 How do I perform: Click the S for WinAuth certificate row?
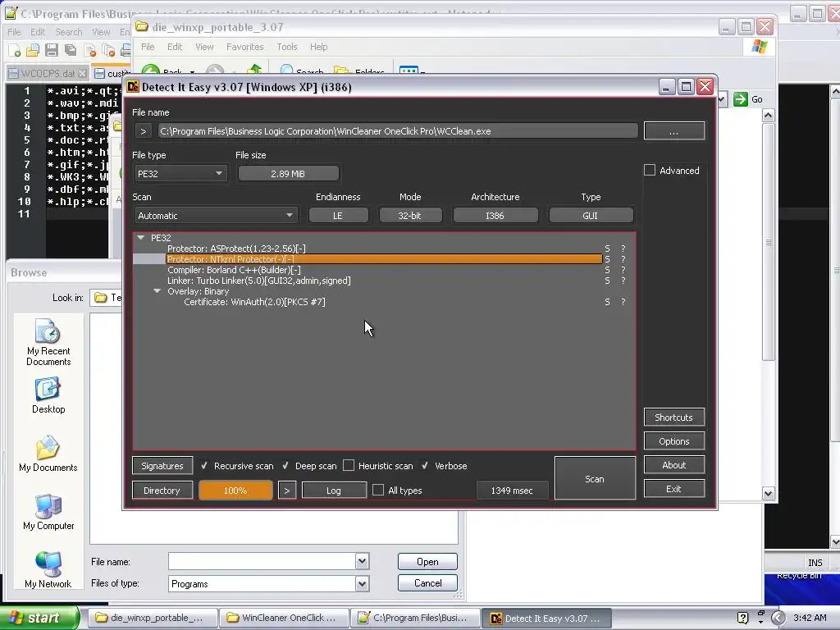(607, 302)
